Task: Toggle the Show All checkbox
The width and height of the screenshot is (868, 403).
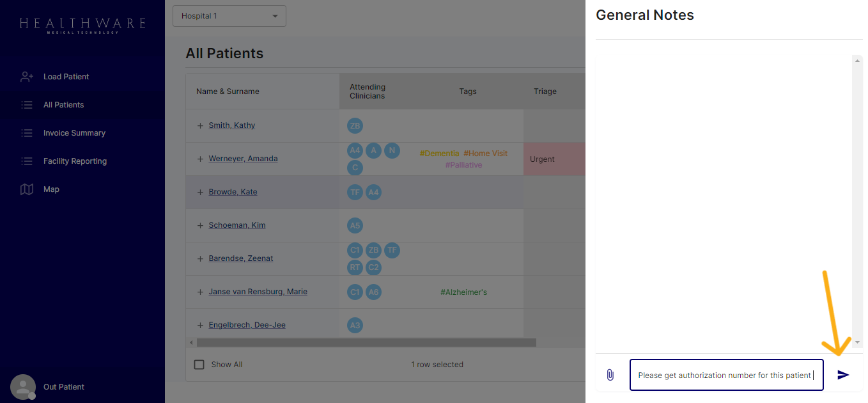Action: coord(199,365)
